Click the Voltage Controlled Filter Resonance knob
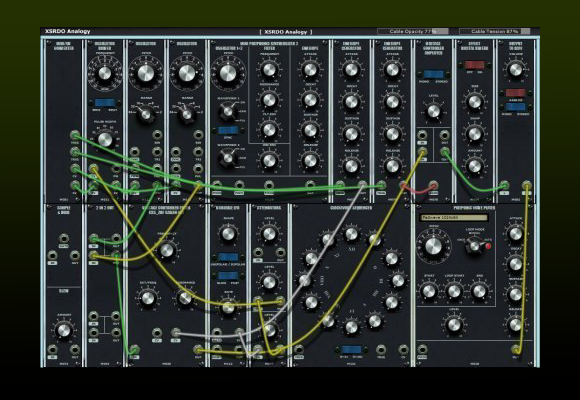This screenshot has width=580, height=400. [185, 298]
